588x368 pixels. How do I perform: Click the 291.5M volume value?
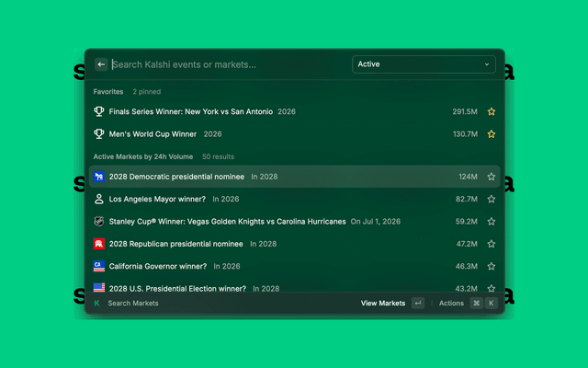[x=465, y=111]
